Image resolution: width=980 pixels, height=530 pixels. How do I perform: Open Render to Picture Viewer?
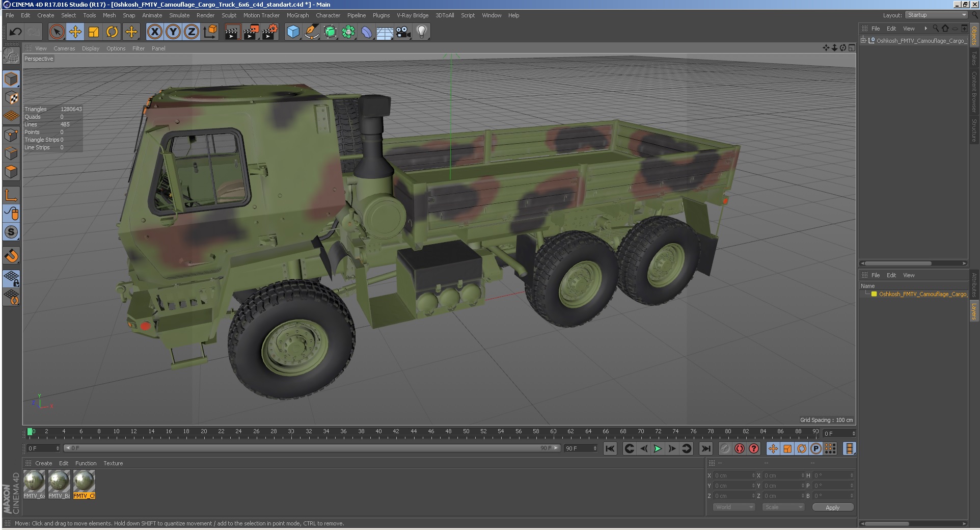[251, 32]
